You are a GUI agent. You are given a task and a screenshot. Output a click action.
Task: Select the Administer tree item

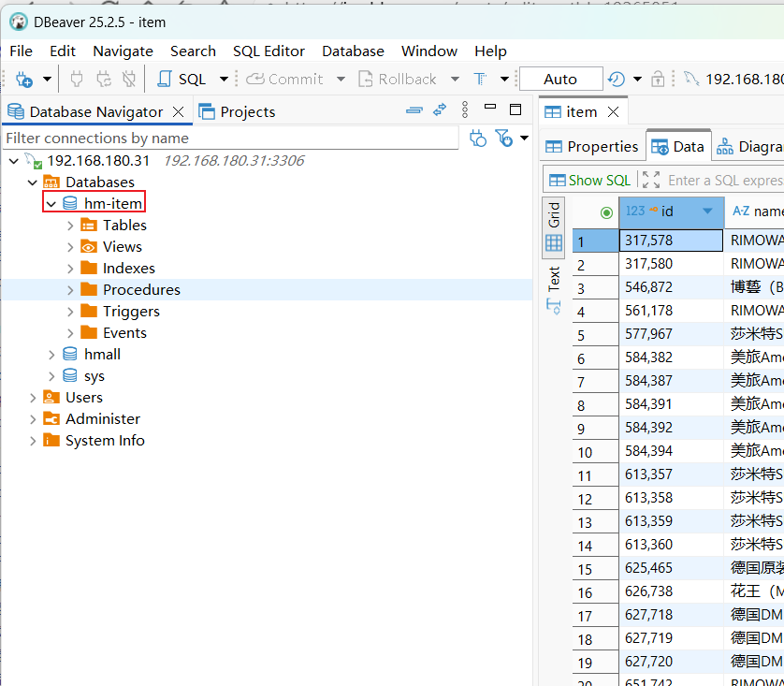pos(92,419)
